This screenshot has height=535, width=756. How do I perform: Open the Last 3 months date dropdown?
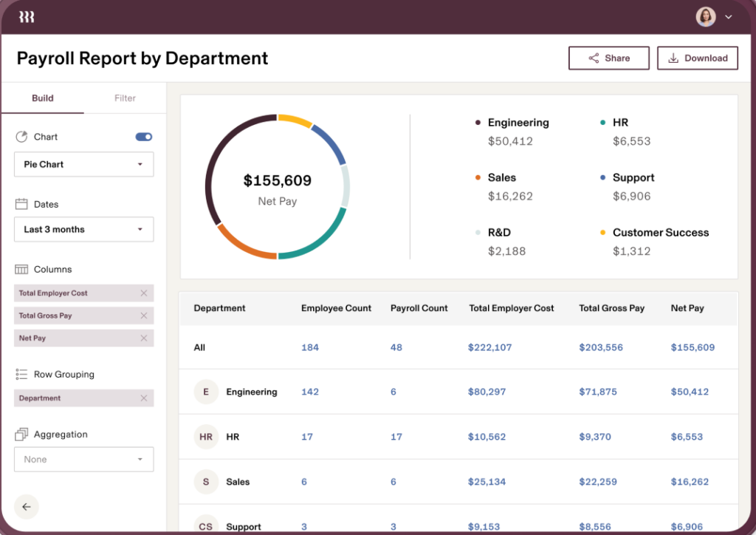click(x=83, y=229)
